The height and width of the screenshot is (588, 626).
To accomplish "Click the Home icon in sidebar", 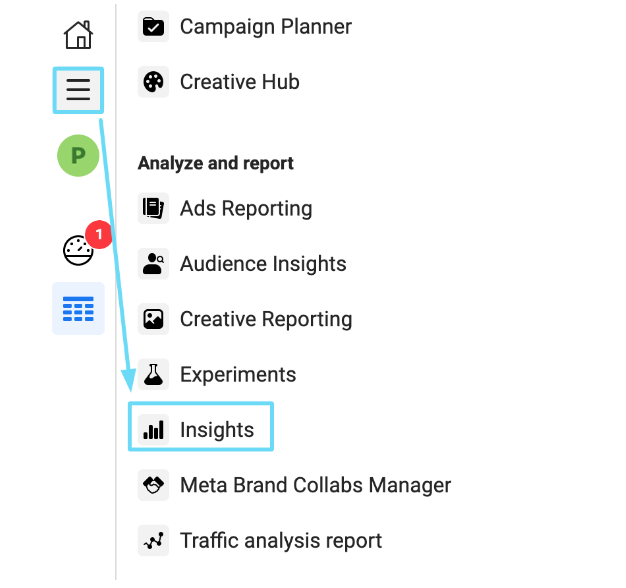I will point(78,35).
